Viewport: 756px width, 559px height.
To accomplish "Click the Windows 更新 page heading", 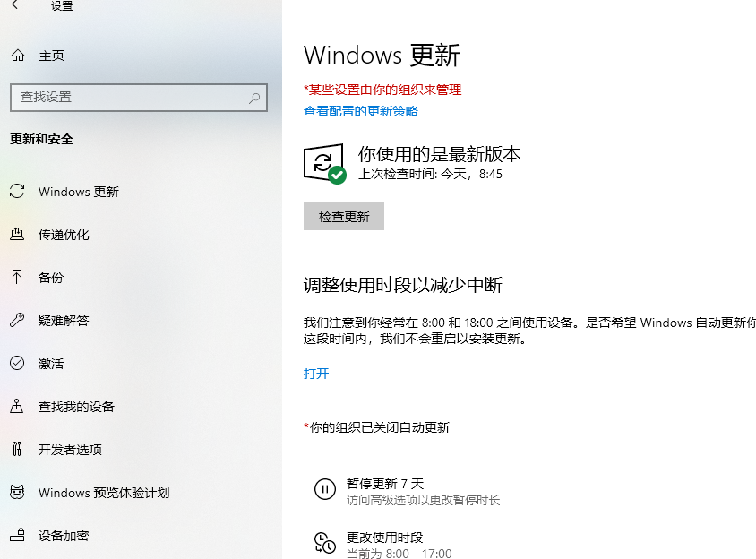I will click(x=382, y=55).
